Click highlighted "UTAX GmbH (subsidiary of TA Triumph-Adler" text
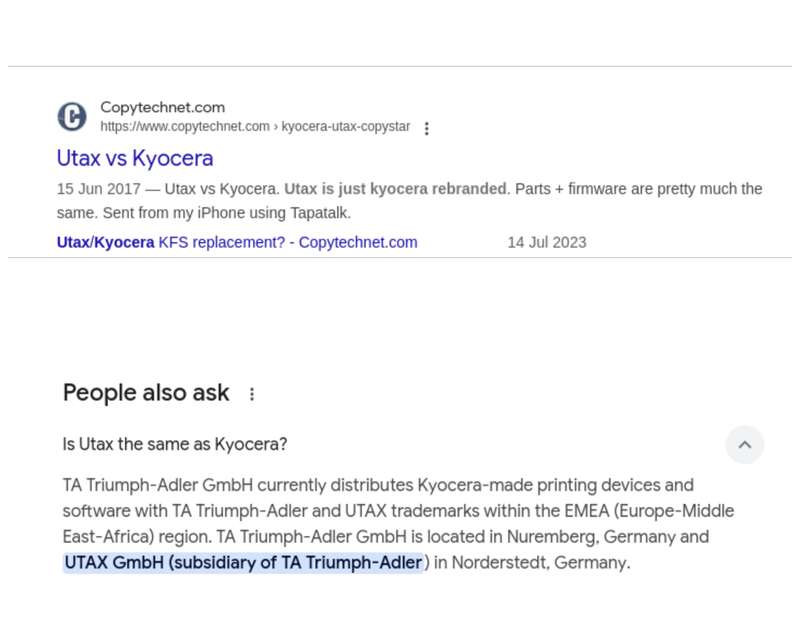 click(x=243, y=562)
